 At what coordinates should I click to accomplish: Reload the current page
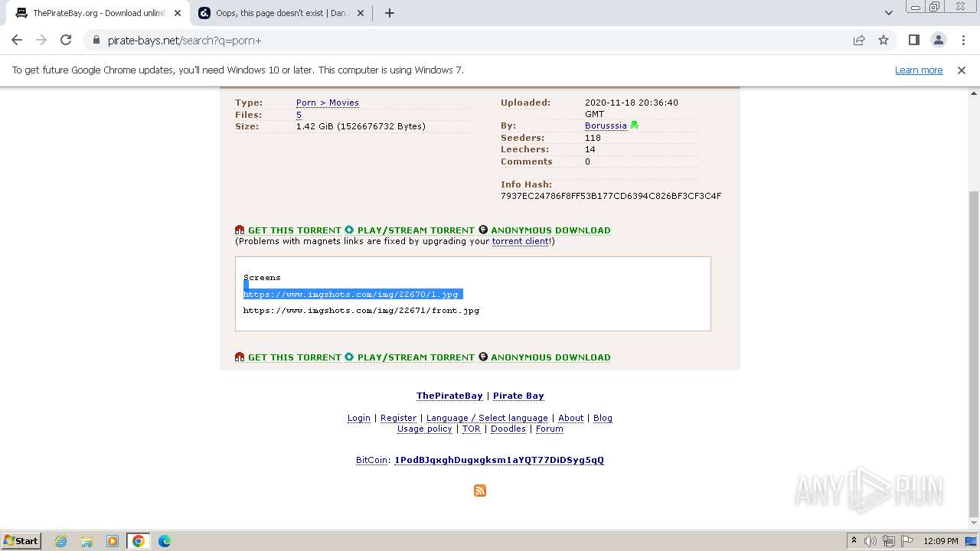pyautogui.click(x=66, y=40)
